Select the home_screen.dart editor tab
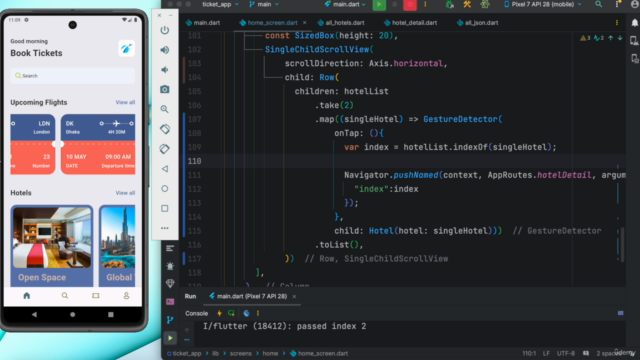This screenshot has width=640, height=360. 269,23
